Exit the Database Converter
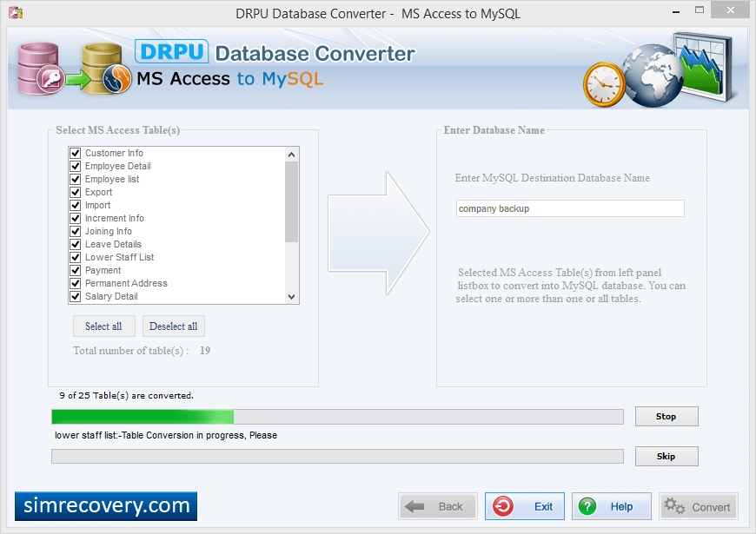This screenshot has width=756, height=534. coord(525,506)
